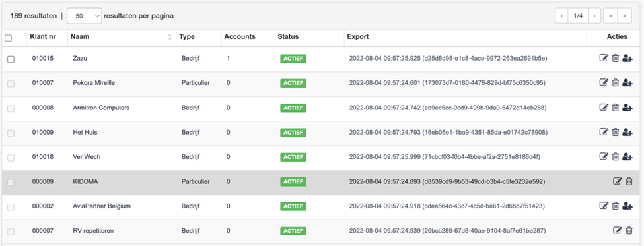The image size is (644, 246).
Task: Select the RV repetitoren row checkbox
Action: (11, 231)
